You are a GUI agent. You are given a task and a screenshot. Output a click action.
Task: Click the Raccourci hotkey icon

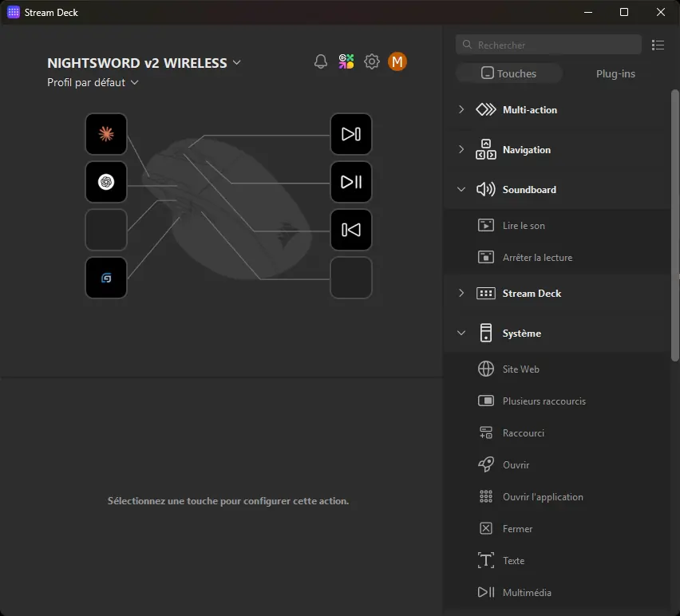click(486, 432)
